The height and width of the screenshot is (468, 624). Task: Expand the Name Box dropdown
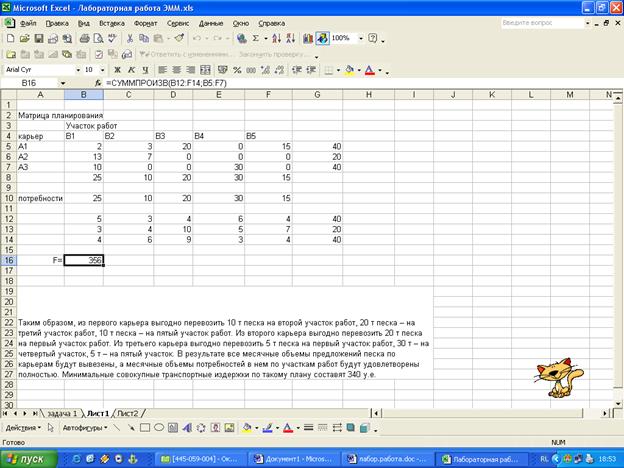[x=63, y=83]
